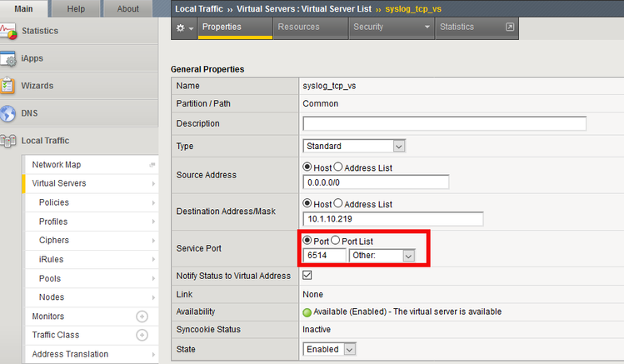624x364 pixels.
Task: Click Service Port number field 6514
Action: coord(324,256)
